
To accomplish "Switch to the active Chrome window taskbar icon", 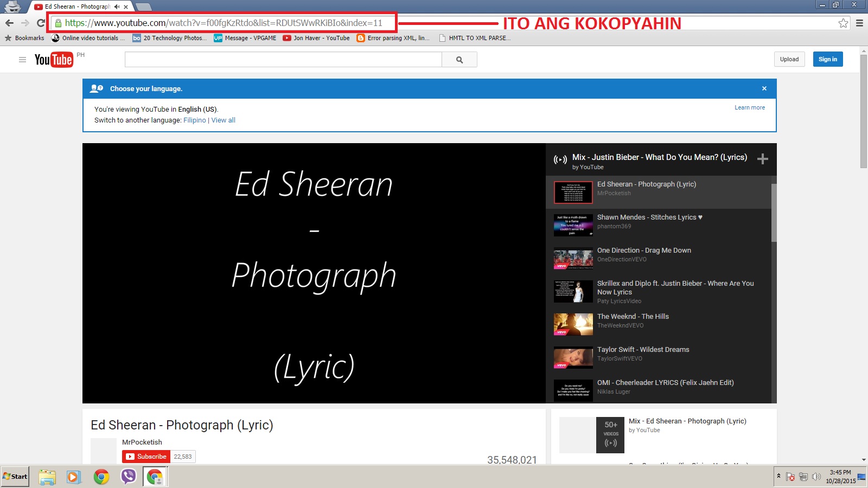I will [155, 477].
